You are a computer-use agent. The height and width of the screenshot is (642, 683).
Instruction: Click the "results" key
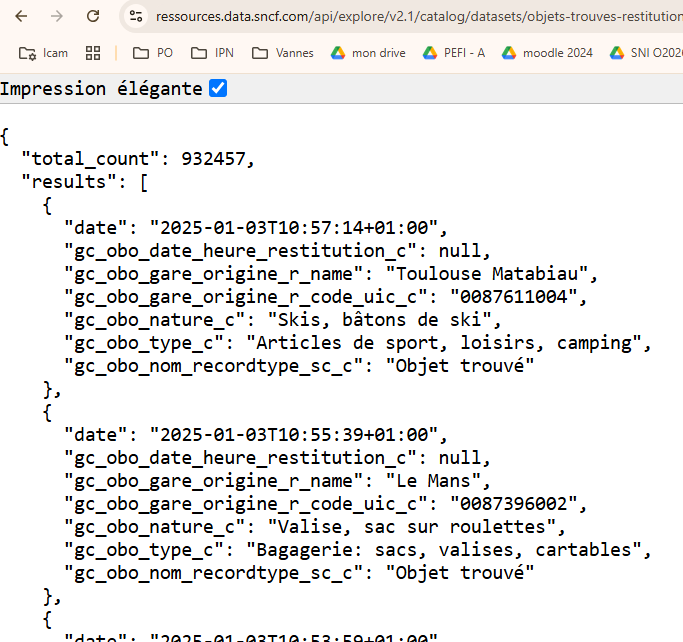(69, 182)
